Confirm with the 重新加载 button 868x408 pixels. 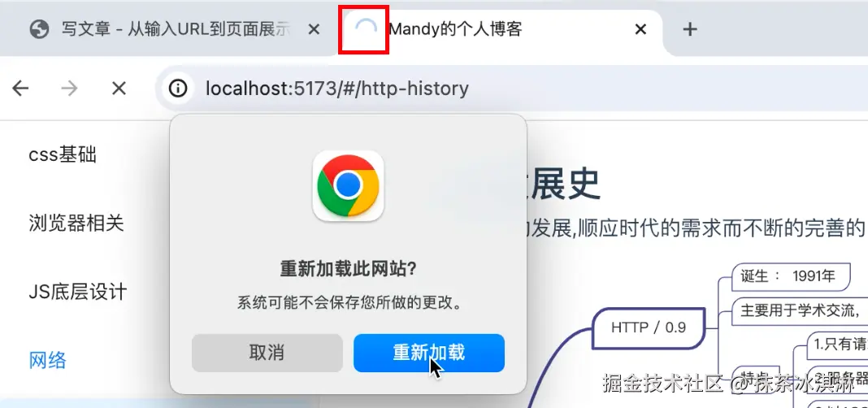click(429, 353)
